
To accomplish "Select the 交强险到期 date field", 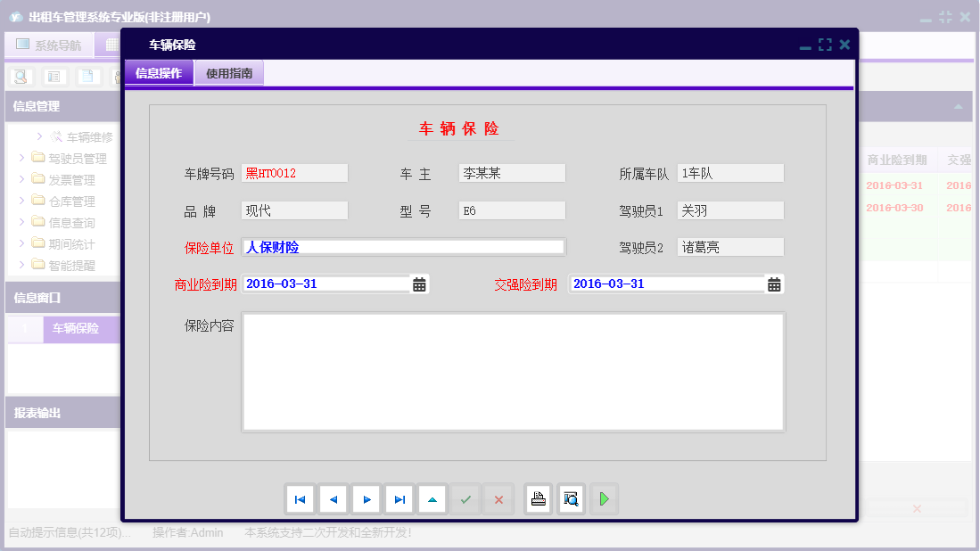I will 666,284.
